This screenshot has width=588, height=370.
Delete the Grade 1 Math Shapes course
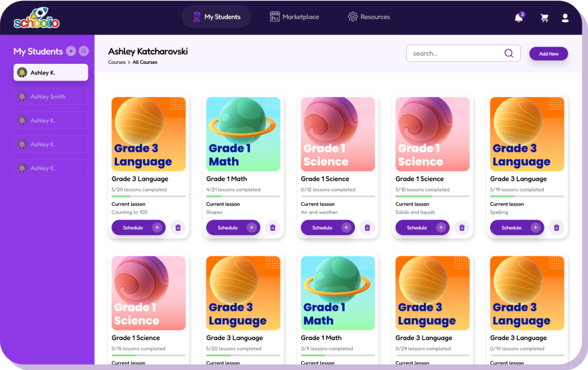tap(273, 228)
